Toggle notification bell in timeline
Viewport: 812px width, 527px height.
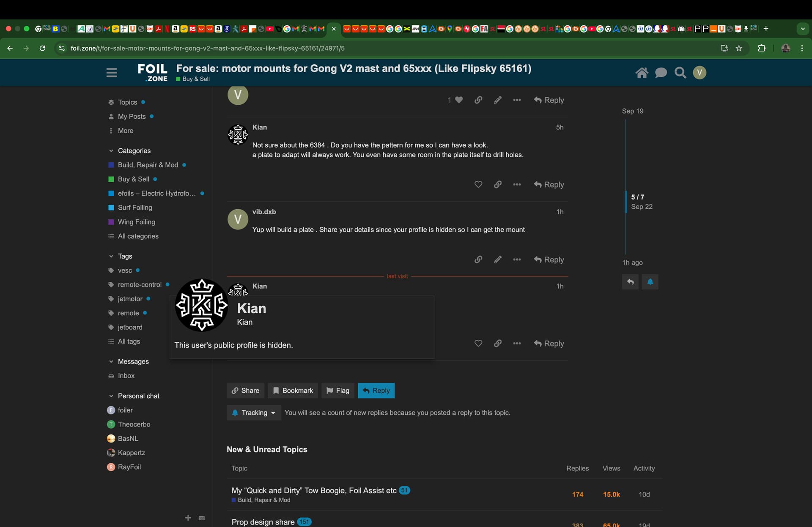650,282
